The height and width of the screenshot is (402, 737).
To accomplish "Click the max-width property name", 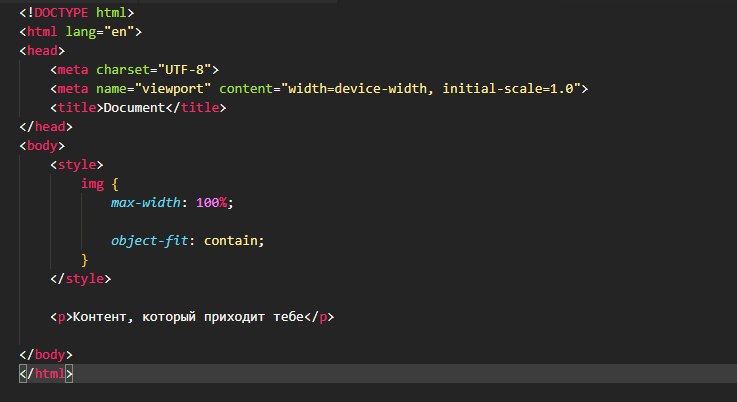I will pos(146,203).
